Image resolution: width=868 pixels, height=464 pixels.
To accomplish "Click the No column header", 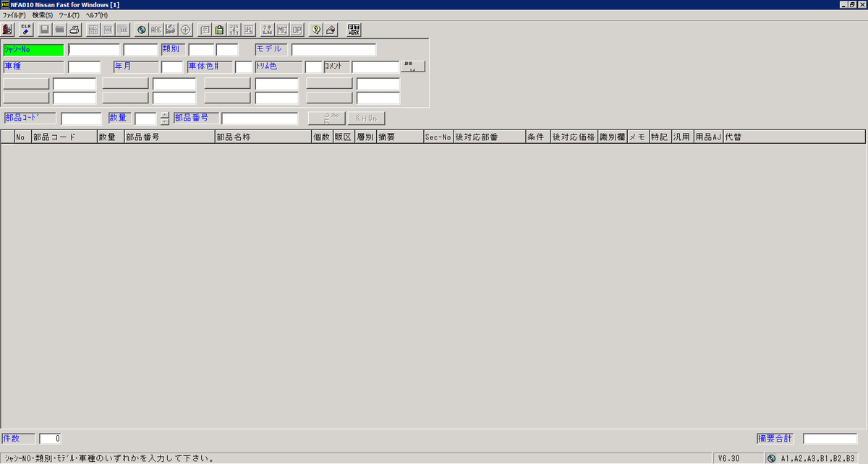I will [x=23, y=137].
